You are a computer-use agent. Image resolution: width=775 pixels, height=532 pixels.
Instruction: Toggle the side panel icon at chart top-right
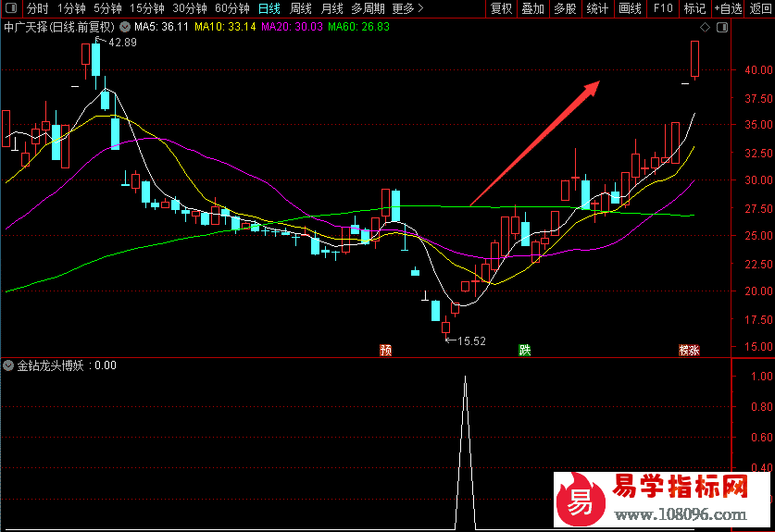[722, 28]
